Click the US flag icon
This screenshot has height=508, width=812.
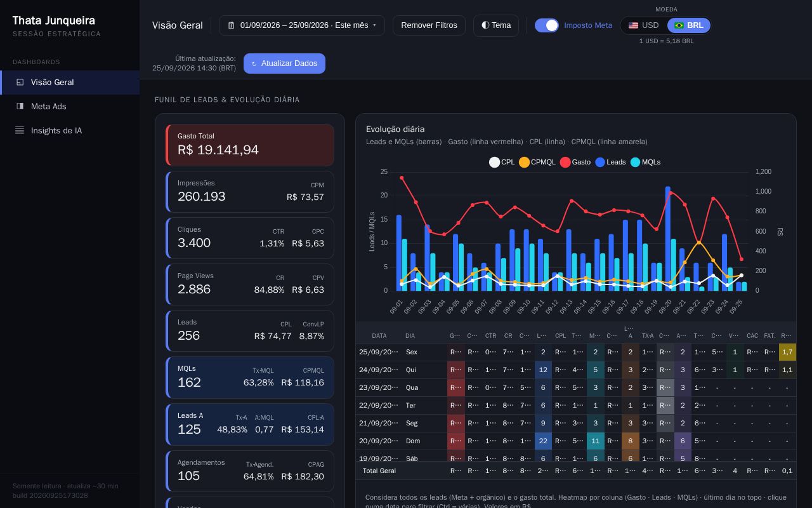click(633, 25)
